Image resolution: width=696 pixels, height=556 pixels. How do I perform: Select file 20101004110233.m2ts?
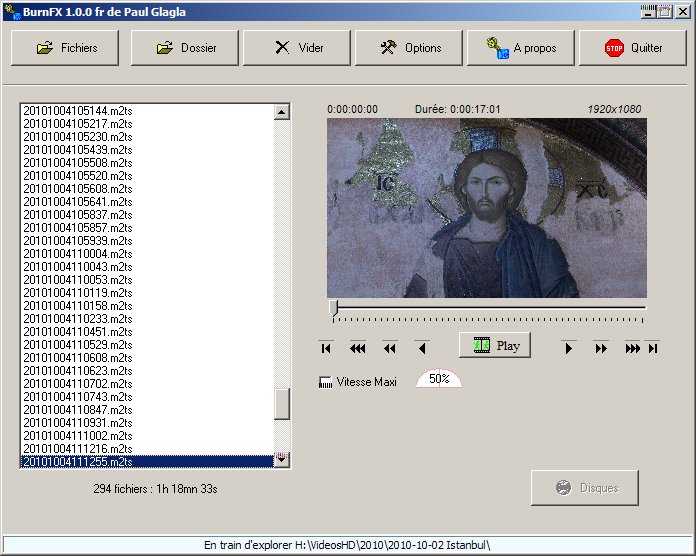(147, 319)
